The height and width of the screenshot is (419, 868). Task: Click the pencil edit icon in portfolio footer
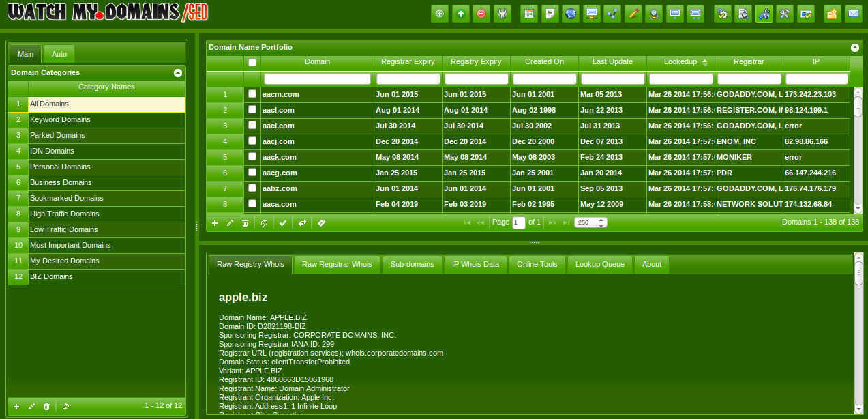(x=230, y=222)
